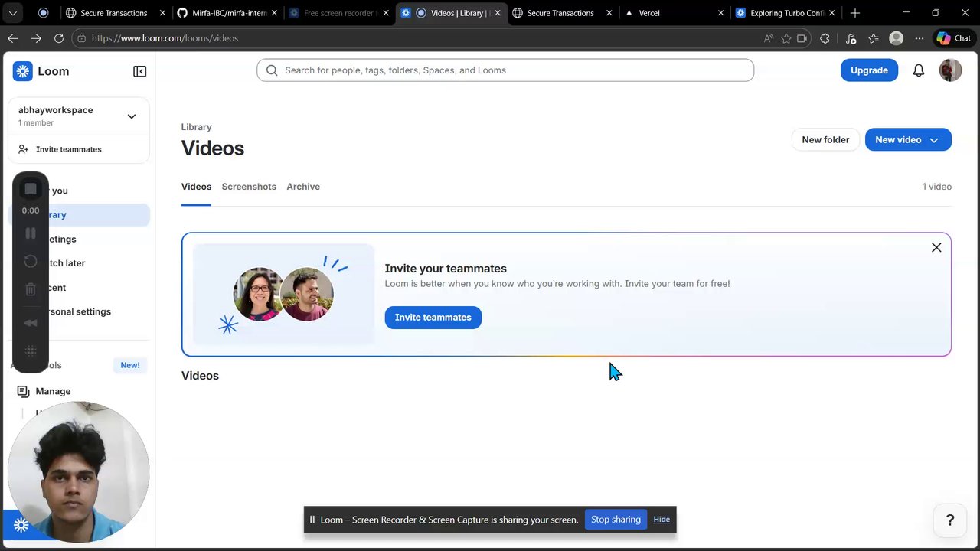Screen dimensions: 980x551
Task: Click the browser profile icon in toolbar
Action: pos(896,38)
